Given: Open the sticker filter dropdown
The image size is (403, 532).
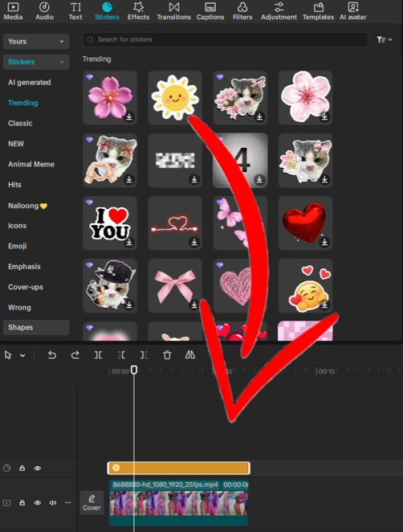Looking at the screenshot, I should 385,39.
